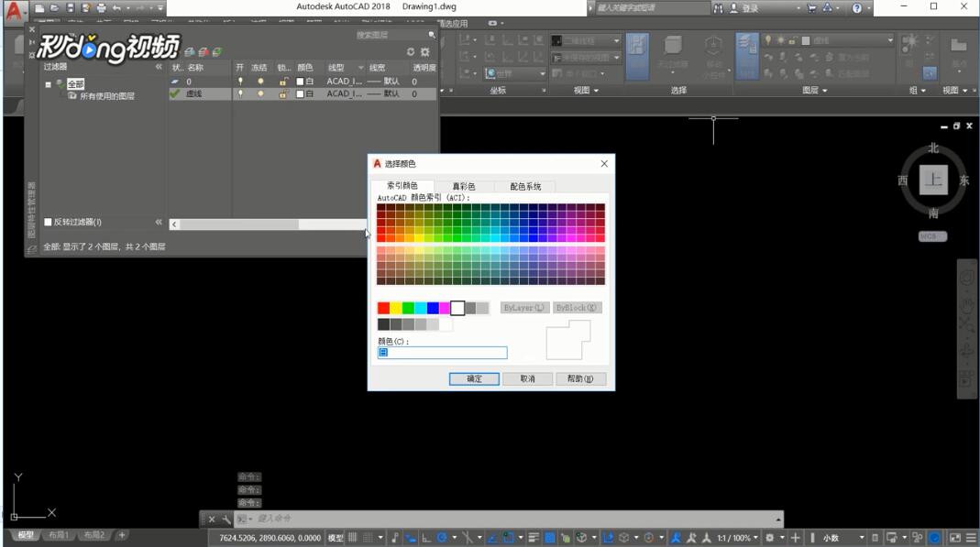Click the 登录 sign-in button

pos(745,8)
